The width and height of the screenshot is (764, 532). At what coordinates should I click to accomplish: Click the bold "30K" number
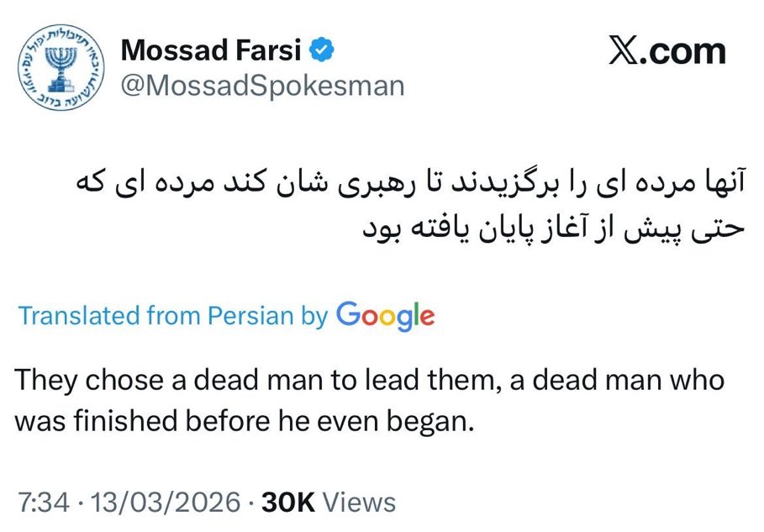(287, 502)
